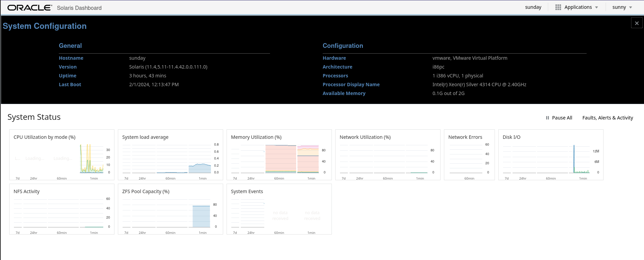This screenshot has width=644, height=260.
Task: Click the Pause All icon
Action: [x=547, y=118]
